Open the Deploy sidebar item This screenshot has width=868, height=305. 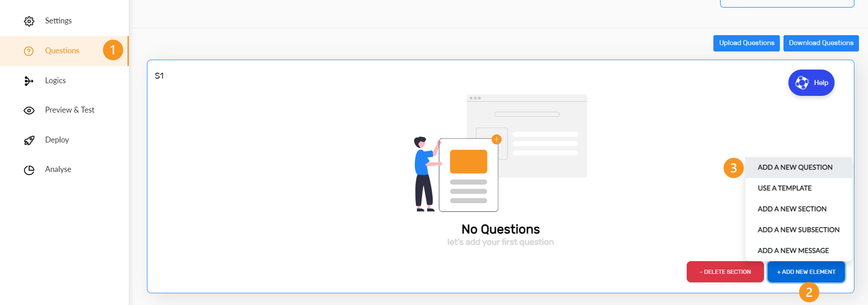pos(64,139)
